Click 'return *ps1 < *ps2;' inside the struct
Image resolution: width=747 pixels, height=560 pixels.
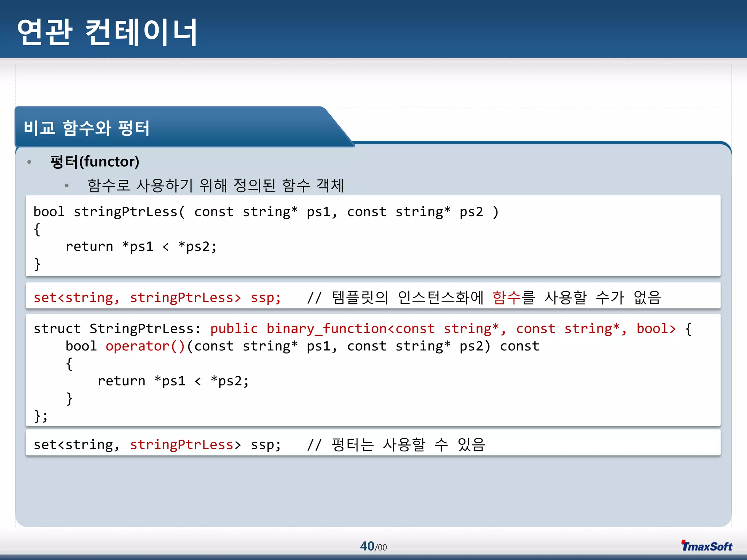coord(173,381)
